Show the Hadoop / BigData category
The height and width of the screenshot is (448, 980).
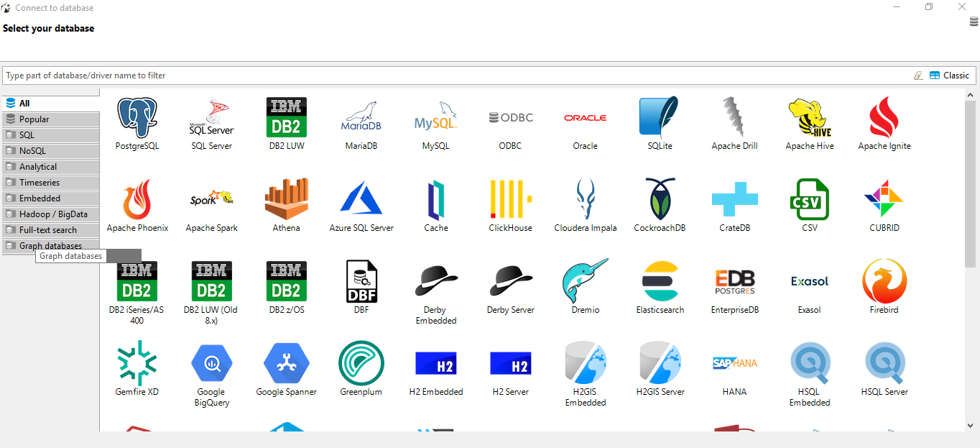point(51,214)
